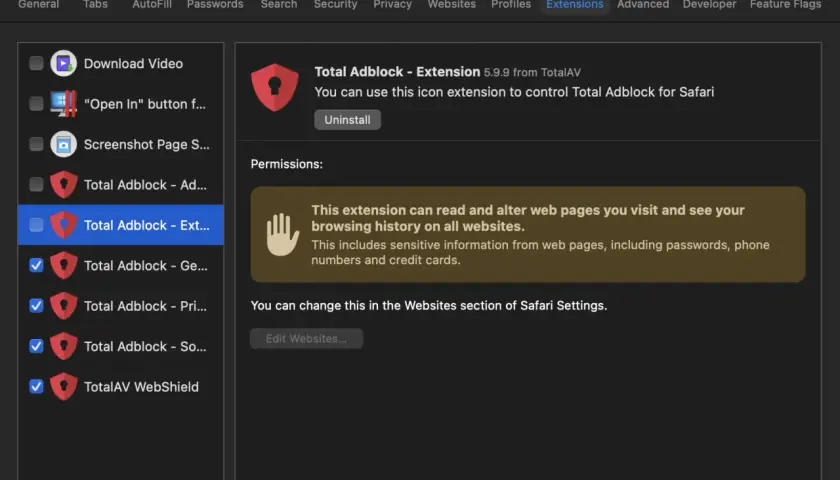Enable the Download Video extension checkbox
Viewport: 840px width, 480px height.
coord(36,63)
